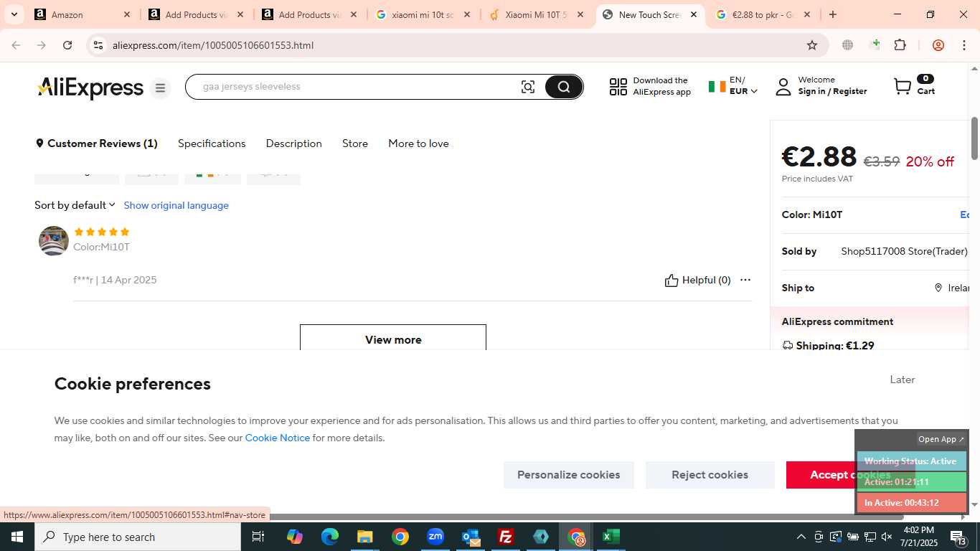Expand the Sort by default dropdown
The height and width of the screenshot is (551, 980).
pyautogui.click(x=75, y=205)
